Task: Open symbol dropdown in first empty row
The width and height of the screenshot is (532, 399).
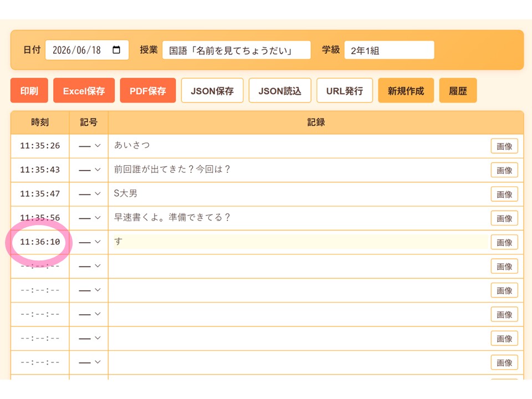Action: click(x=89, y=267)
